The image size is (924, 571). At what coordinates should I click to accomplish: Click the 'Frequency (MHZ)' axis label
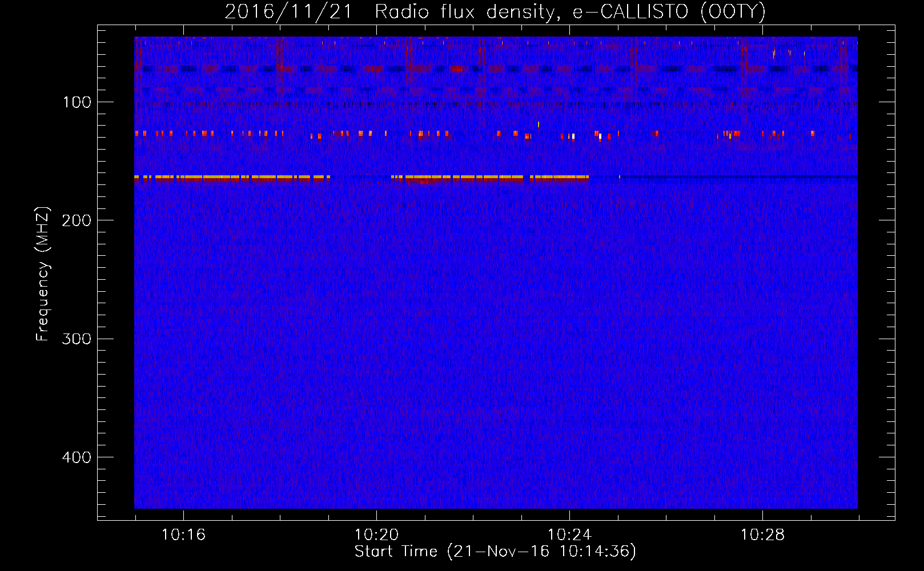click(43, 274)
